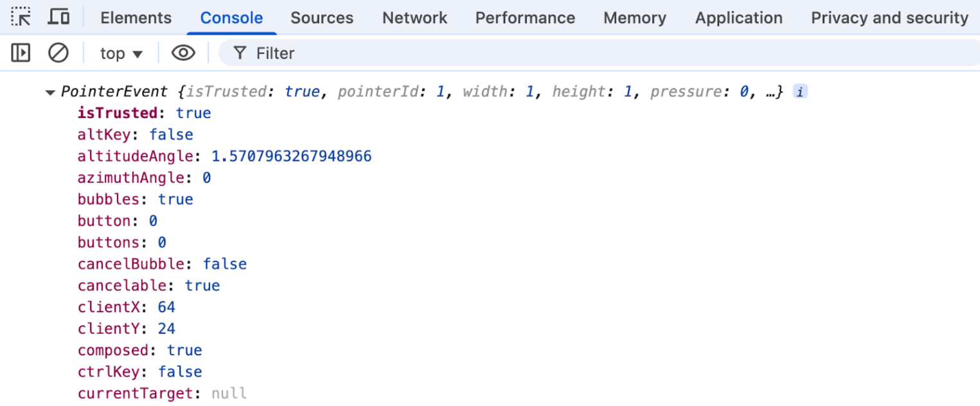Click the funnel icon in the Filter box
Viewport: 980px width, 406px height.
coord(240,53)
